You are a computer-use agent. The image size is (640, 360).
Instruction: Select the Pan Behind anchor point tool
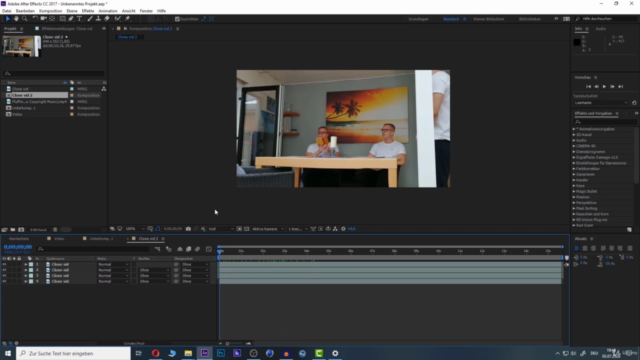(x=52, y=19)
